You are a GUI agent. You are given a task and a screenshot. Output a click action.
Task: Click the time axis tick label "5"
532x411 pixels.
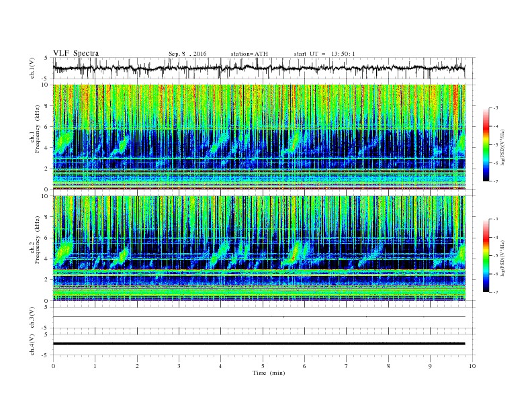[263, 366]
